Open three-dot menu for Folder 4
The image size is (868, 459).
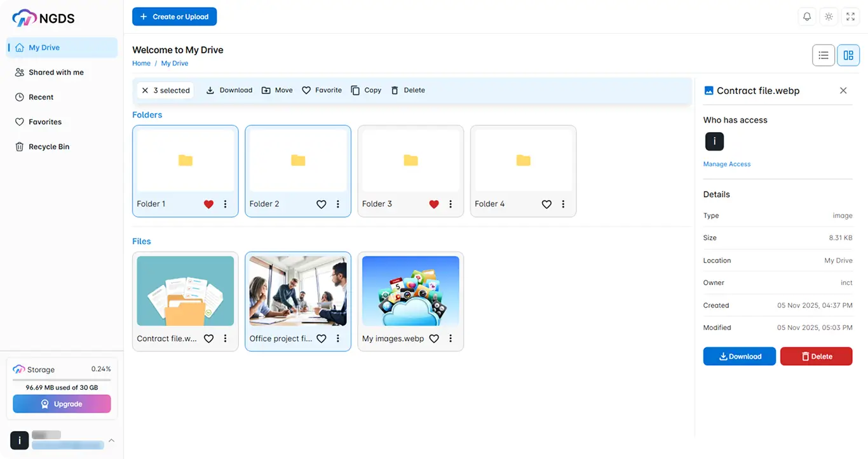click(x=563, y=204)
